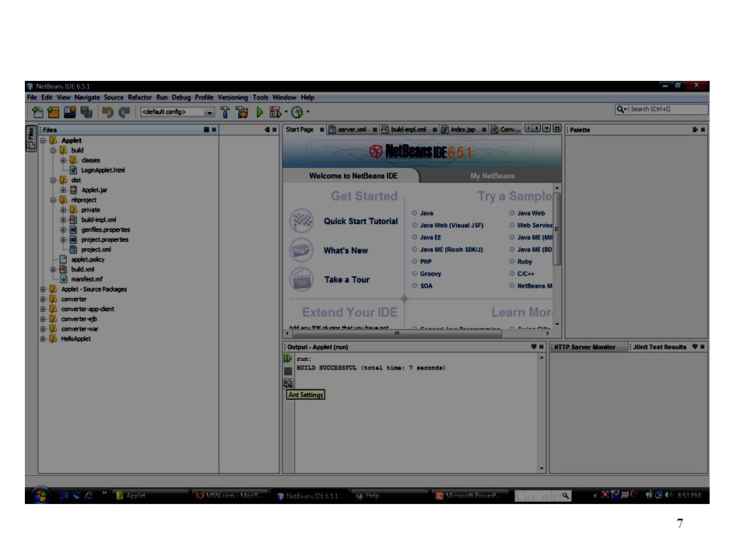
Task: Expand the build.xml tree node
Action: pos(54,270)
